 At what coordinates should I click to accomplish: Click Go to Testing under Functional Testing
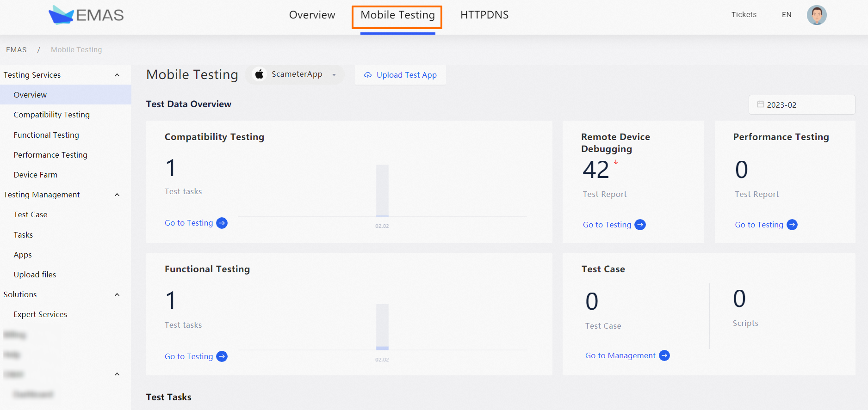coord(189,356)
